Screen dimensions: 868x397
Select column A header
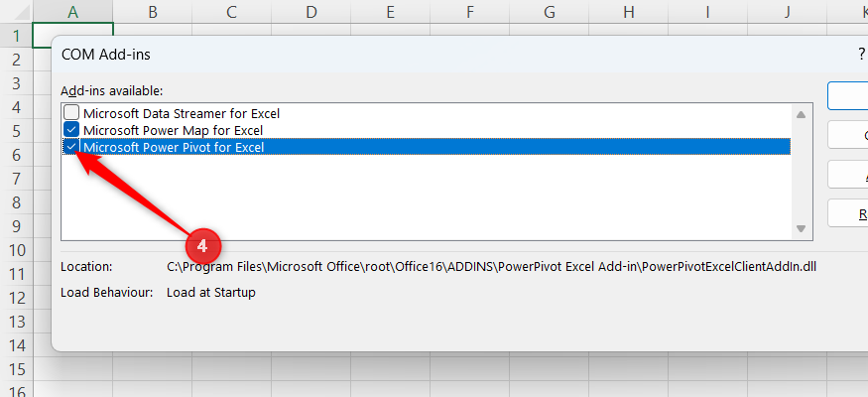click(73, 12)
